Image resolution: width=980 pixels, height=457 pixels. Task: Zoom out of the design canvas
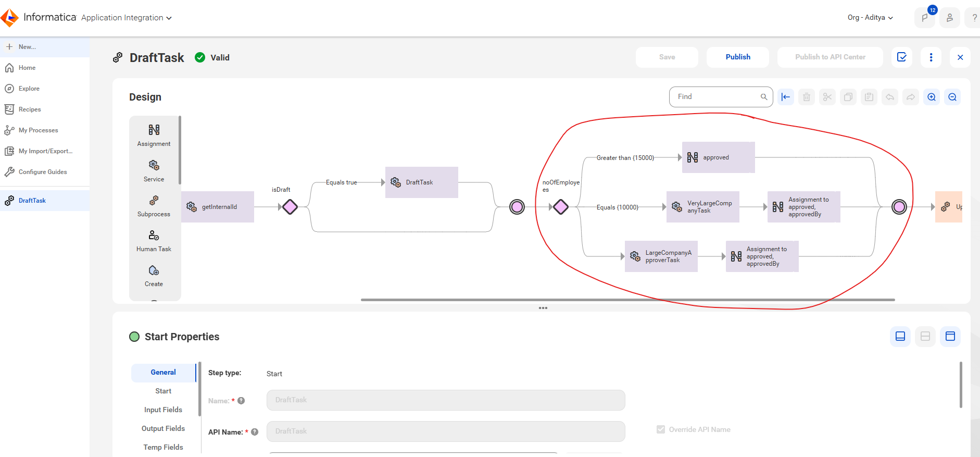pyautogui.click(x=952, y=97)
